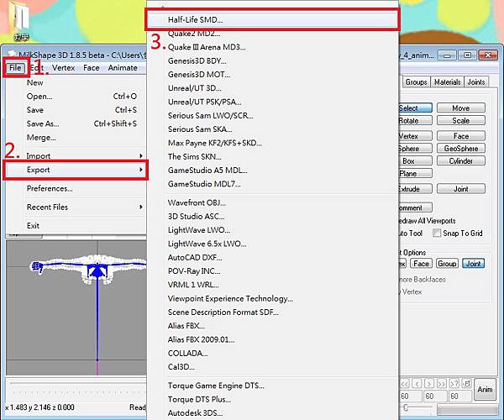Viewport: 504px width, 420px height.
Task: Choose Genesis3D MOT... export
Action: 272,75
